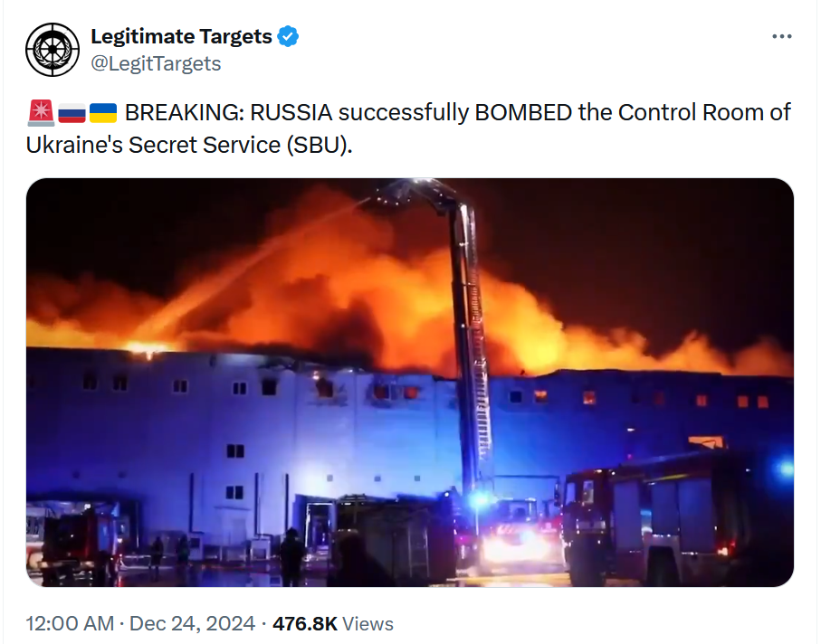Click the Dec 24, 2024 date
Image resolution: width=840 pixels, height=644 pixels.
tap(192, 624)
